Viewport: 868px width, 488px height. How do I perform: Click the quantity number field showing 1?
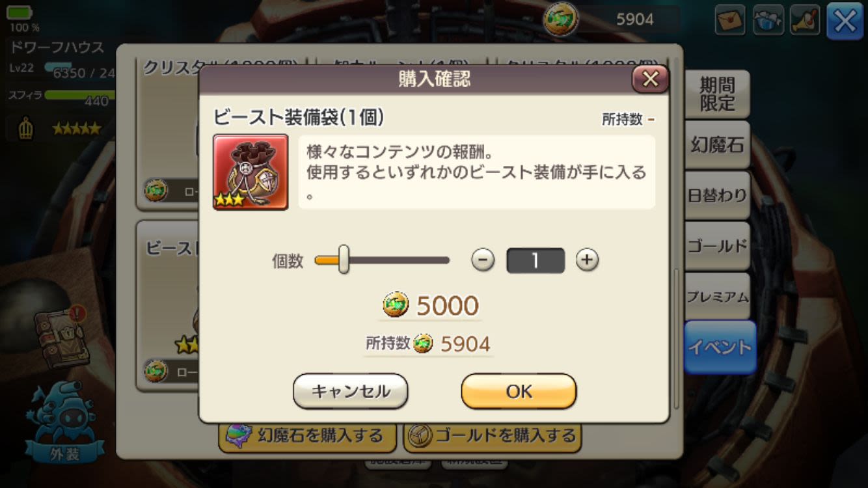tap(536, 260)
